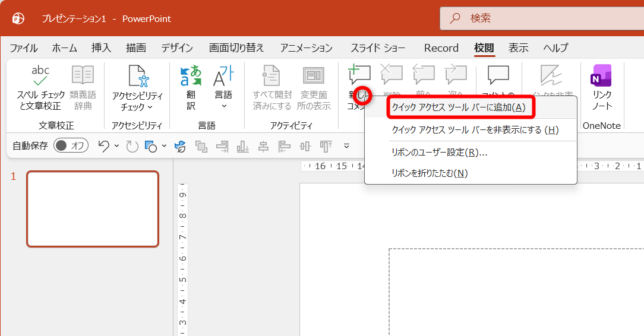The height and width of the screenshot is (336, 644).
Task: Click the 新しいコメント icon
Action: 359,74
